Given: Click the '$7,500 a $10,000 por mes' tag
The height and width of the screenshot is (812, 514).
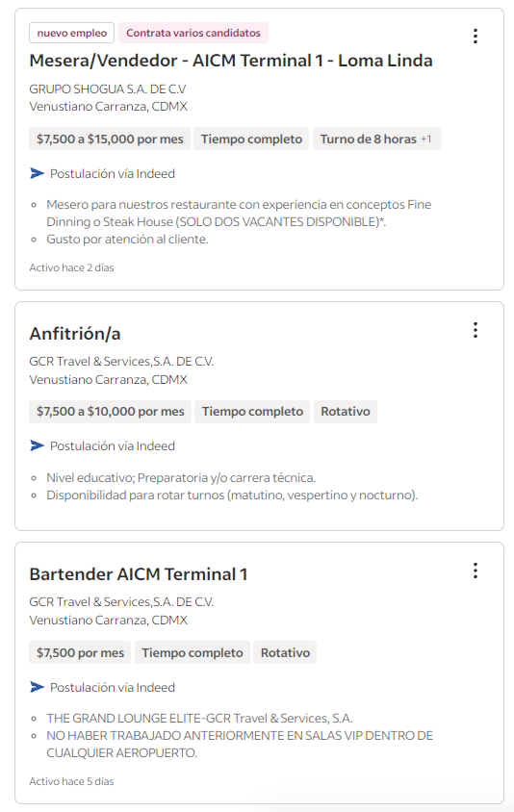Looking at the screenshot, I should tap(111, 412).
